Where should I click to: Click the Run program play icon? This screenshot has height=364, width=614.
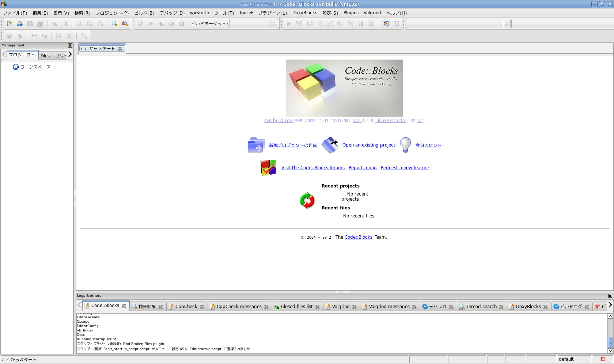click(x=151, y=24)
